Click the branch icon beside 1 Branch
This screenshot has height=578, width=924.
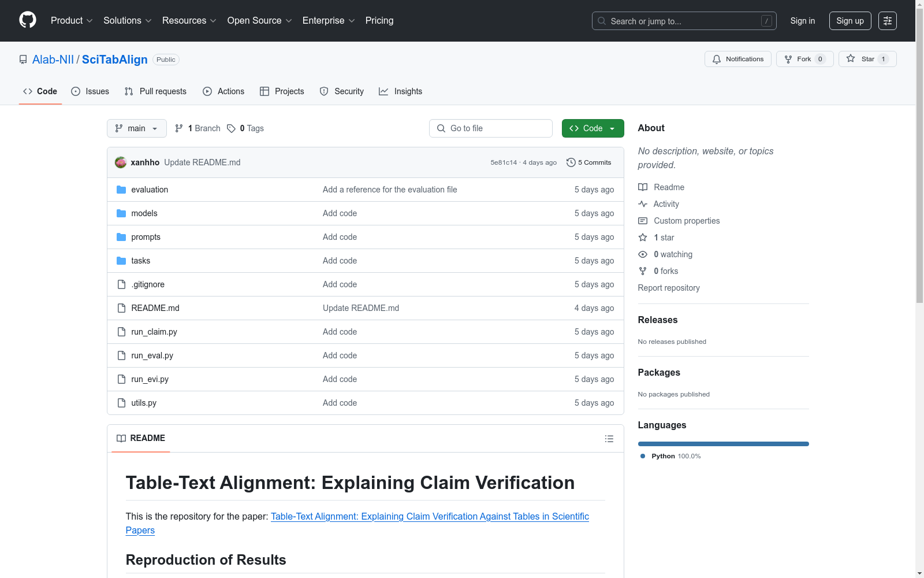tap(179, 128)
